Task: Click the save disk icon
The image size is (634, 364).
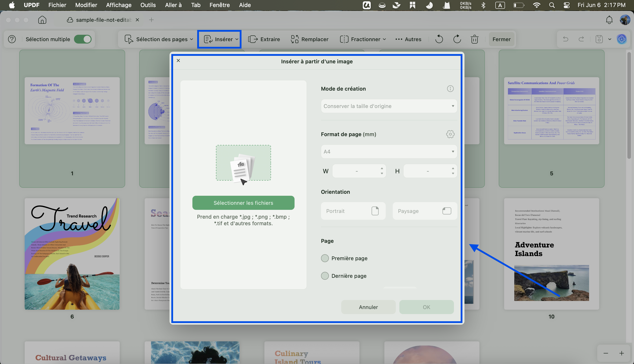Action: click(x=599, y=39)
